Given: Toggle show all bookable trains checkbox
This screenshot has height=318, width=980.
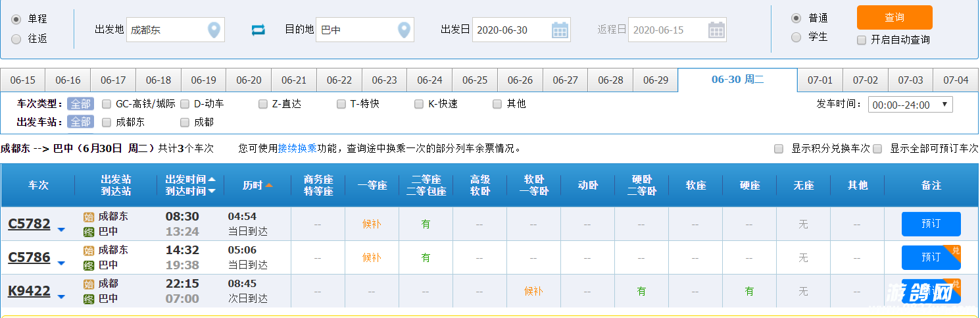Looking at the screenshot, I should [877, 149].
